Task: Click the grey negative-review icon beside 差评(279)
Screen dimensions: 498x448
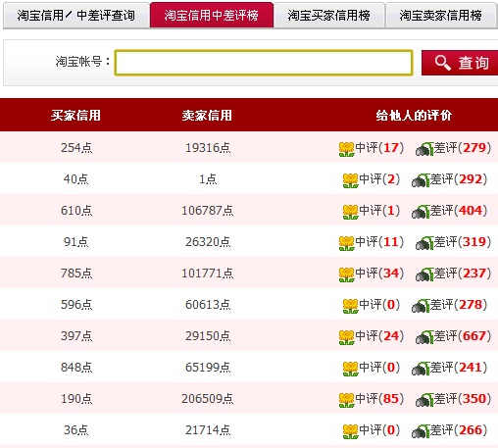Action: point(424,149)
